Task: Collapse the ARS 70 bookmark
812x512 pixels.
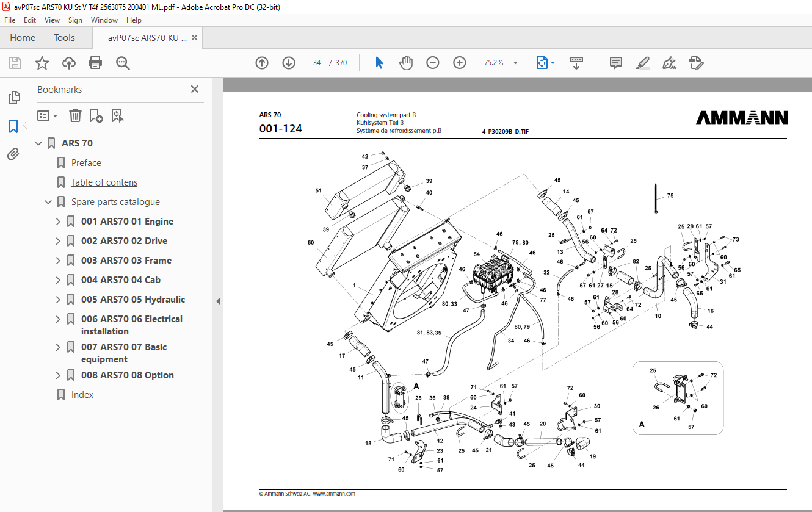Action: (39, 143)
